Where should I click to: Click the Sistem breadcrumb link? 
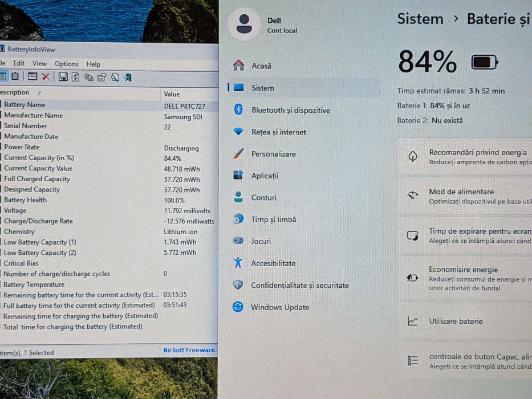click(420, 19)
